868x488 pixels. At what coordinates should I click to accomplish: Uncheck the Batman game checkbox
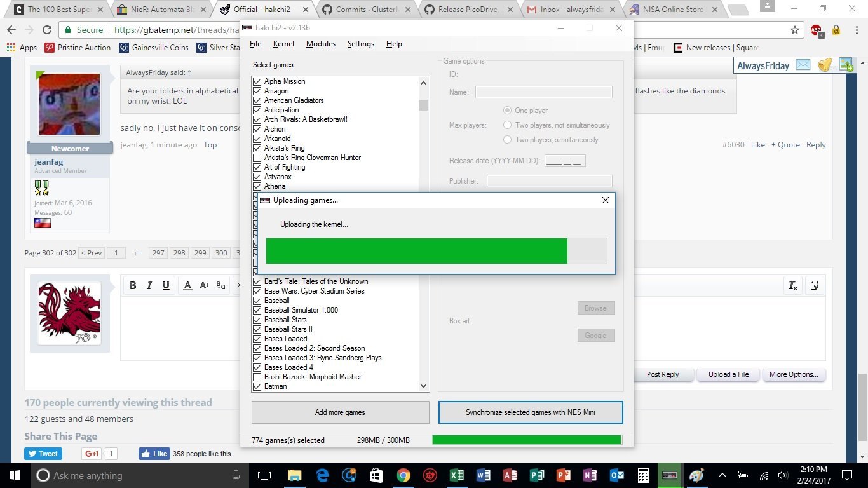tap(257, 386)
